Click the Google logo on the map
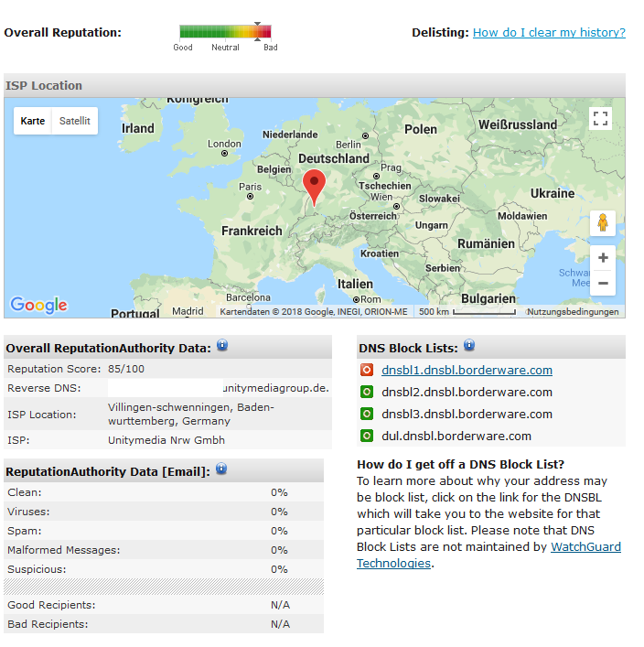Image resolution: width=644 pixels, height=647 pixels. pyautogui.click(x=38, y=306)
